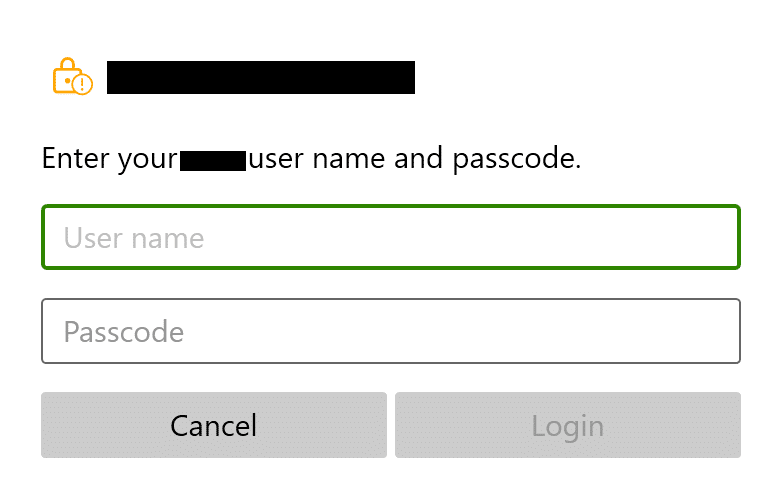Choose Cancel to abort sign-in

click(213, 425)
